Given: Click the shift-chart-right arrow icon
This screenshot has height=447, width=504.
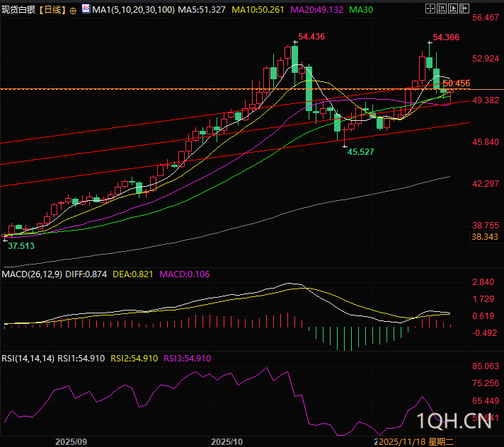Looking at the screenshot, I should (464, 8).
